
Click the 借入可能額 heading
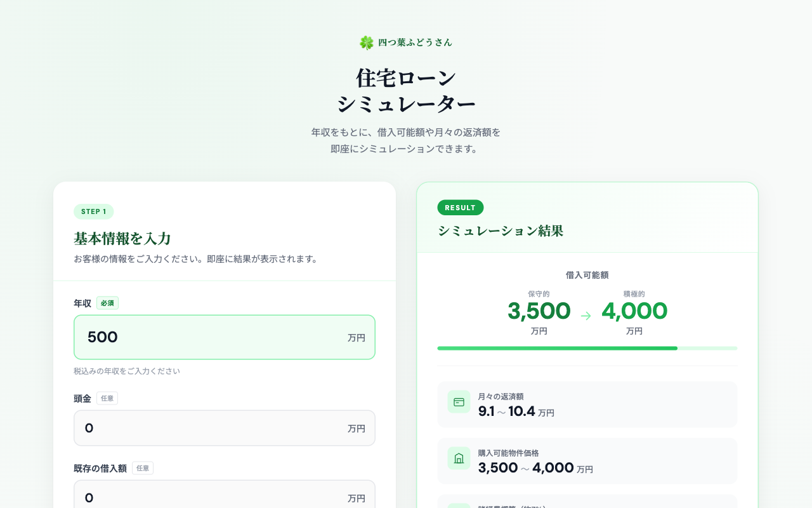(x=587, y=275)
